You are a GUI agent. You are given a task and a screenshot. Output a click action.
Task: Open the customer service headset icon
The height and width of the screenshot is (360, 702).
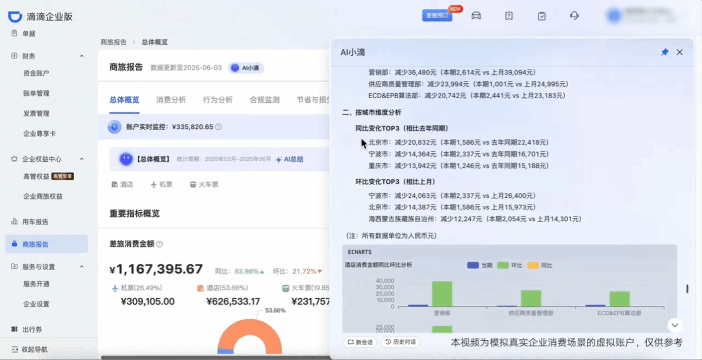574,16
